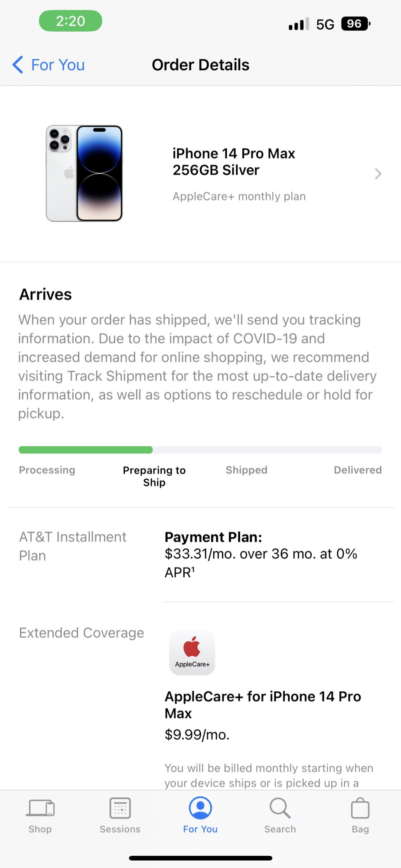401x868 pixels.
Task: Open the Search magnifier icon
Action: click(x=280, y=808)
